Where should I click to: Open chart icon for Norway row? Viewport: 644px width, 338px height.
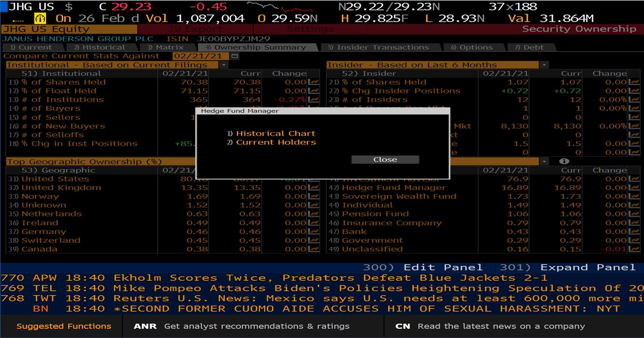[314, 196]
